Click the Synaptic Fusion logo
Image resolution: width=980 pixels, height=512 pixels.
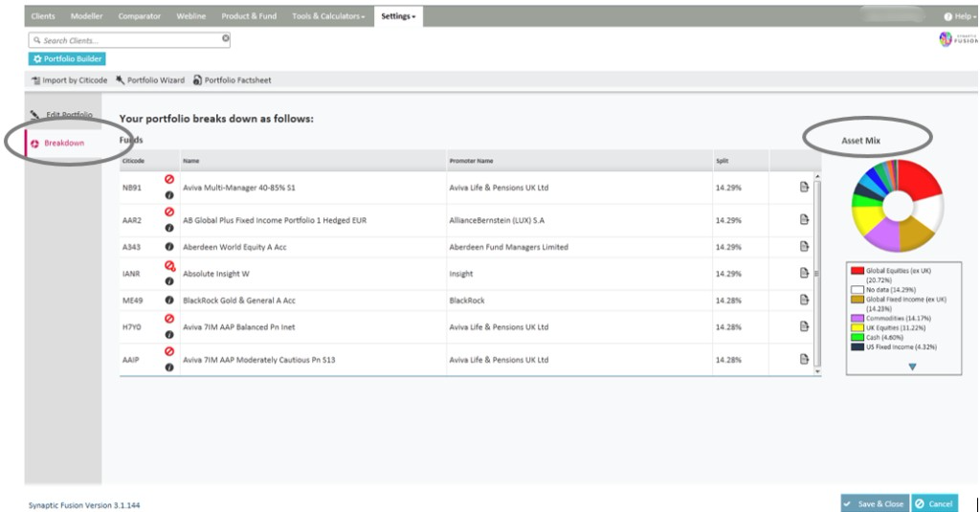pos(958,39)
